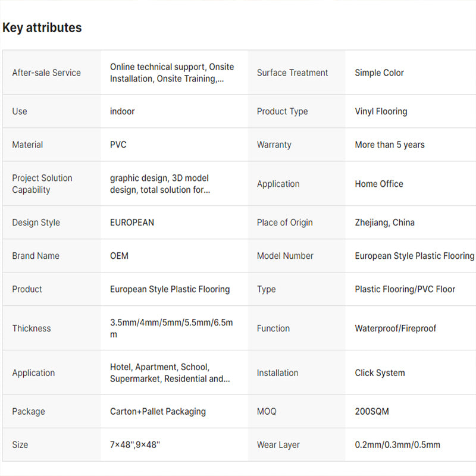Screen dimensions: 476x476
Task: Click the 200SQM MOQ value
Action: pos(372,411)
